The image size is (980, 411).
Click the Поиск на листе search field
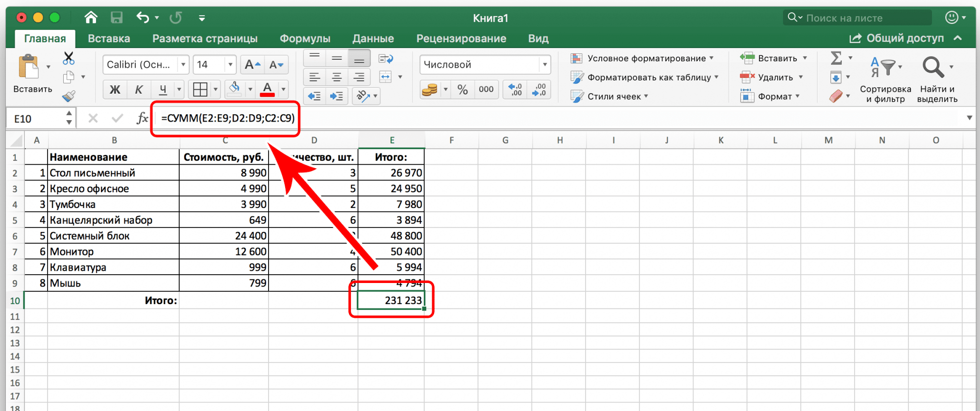[857, 18]
